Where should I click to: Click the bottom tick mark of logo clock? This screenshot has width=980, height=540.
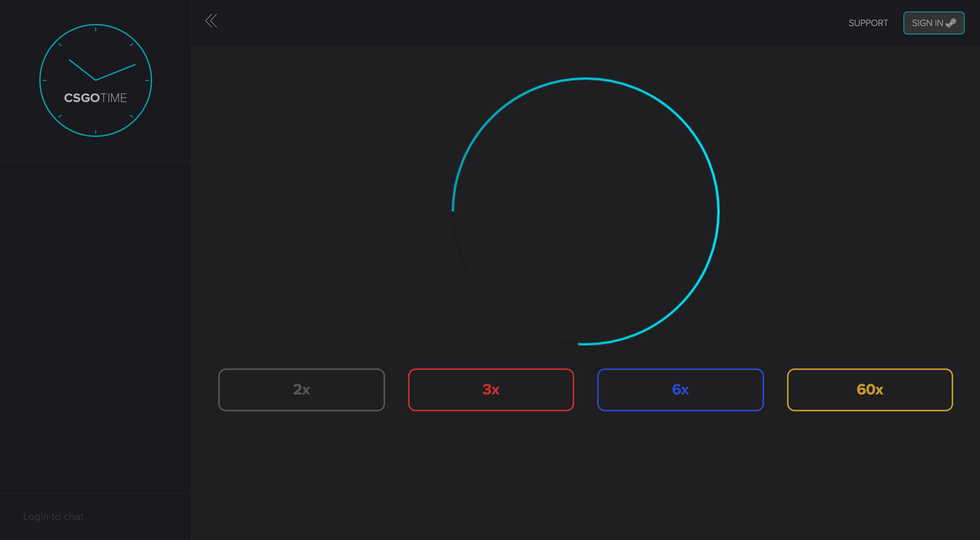pos(96,132)
